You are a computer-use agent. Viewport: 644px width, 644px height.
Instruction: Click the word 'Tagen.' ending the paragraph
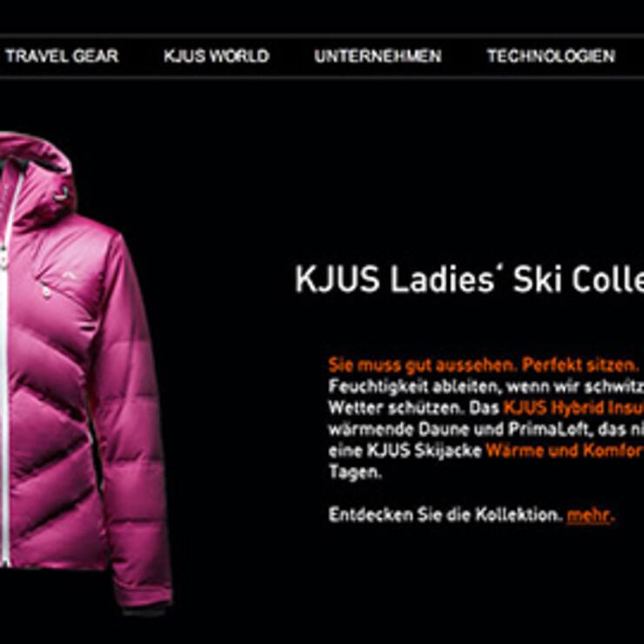[x=355, y=472]
